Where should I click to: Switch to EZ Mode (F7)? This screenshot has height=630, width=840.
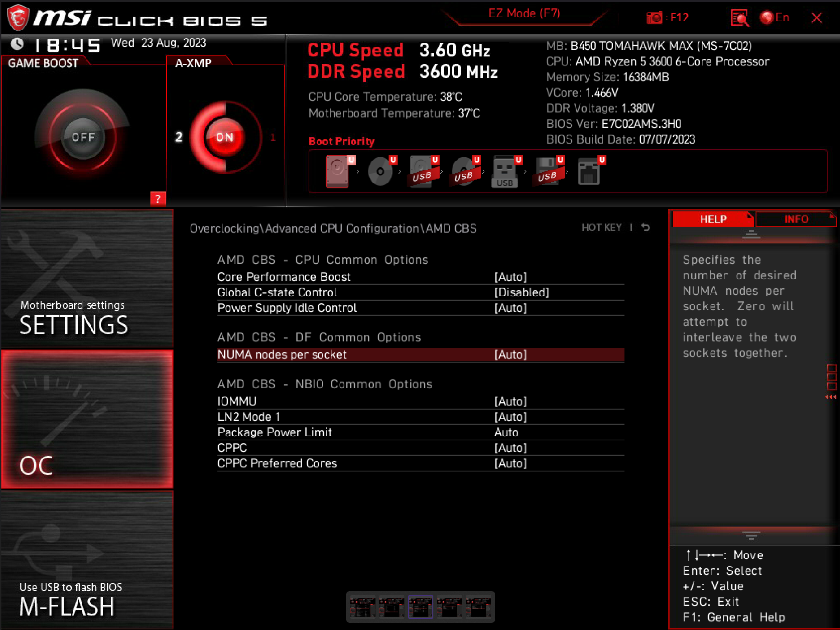pos(524,14)
